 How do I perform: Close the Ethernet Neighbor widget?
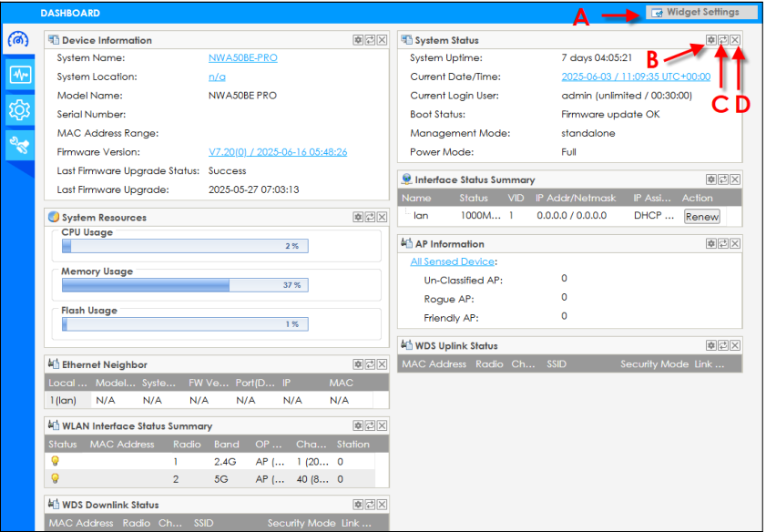[382, 364]
